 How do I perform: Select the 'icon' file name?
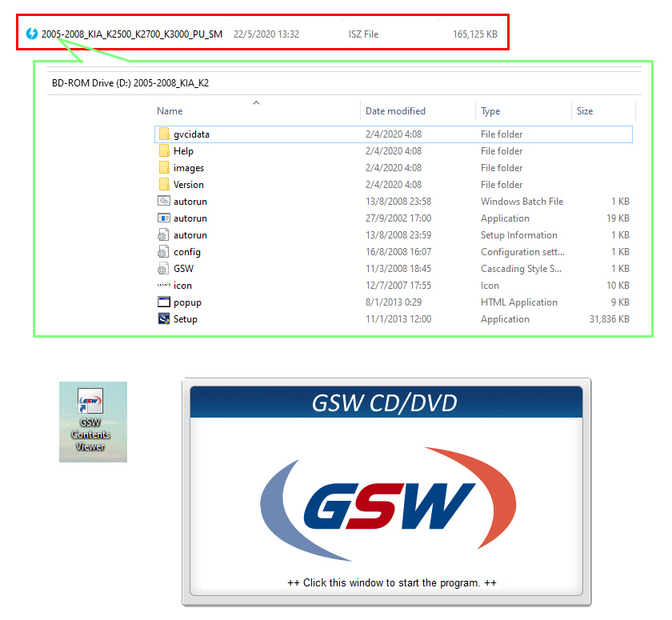[x=182, y=286]
